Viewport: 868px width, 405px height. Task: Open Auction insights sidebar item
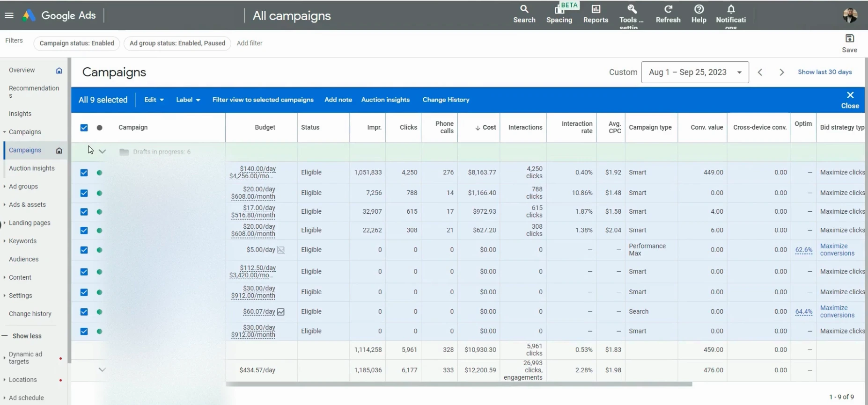coord(32,168)
